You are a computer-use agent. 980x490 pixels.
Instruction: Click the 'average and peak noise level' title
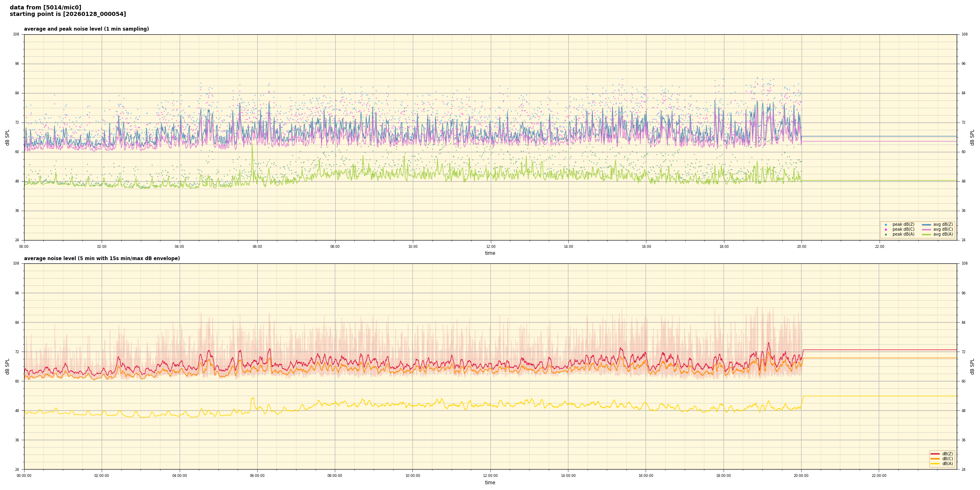[x=86, y=29]
